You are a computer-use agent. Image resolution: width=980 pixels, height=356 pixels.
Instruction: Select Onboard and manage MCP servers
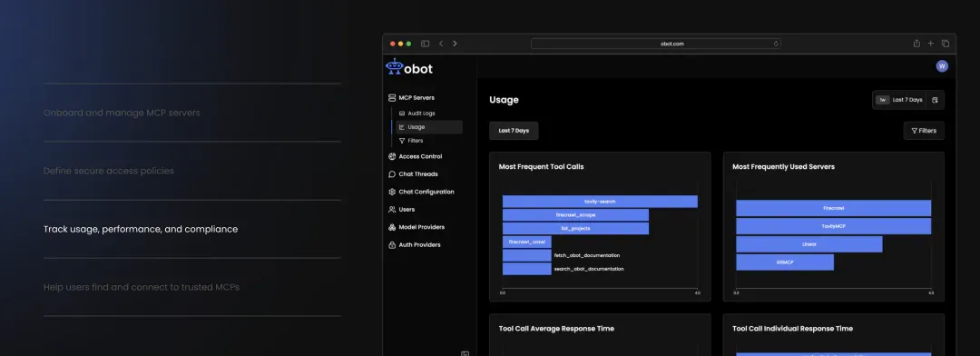[x=122, y=114]
